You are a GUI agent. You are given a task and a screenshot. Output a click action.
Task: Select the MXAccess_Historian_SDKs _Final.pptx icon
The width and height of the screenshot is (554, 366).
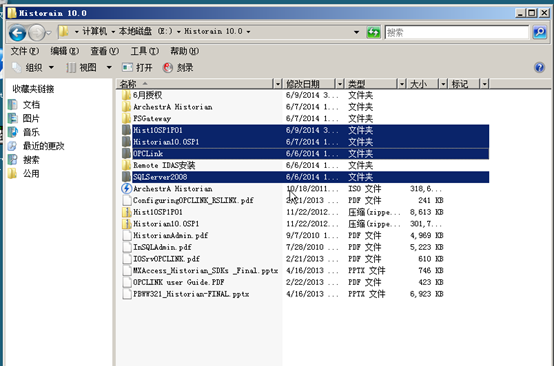coord(126,270)
